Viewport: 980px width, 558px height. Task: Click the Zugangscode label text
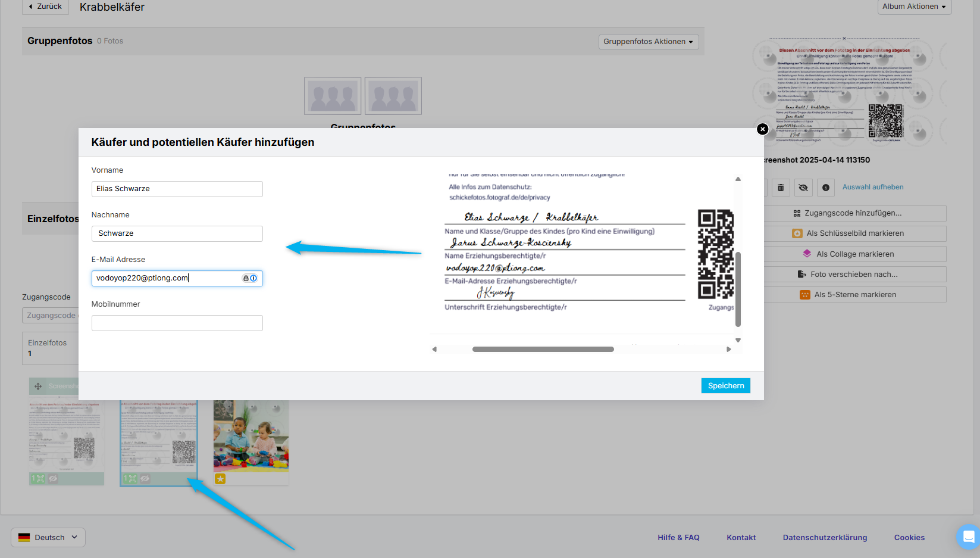click(x=46, y=297)
